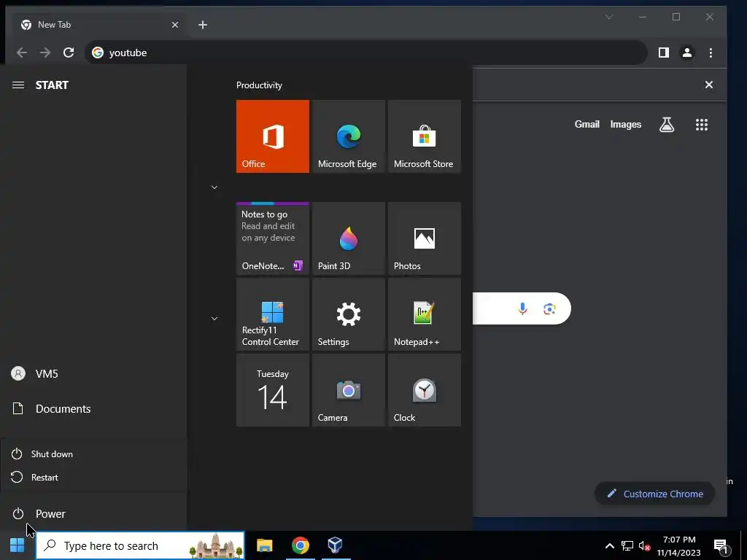Open Rectify11 Control Center tile

coord(273,314)
